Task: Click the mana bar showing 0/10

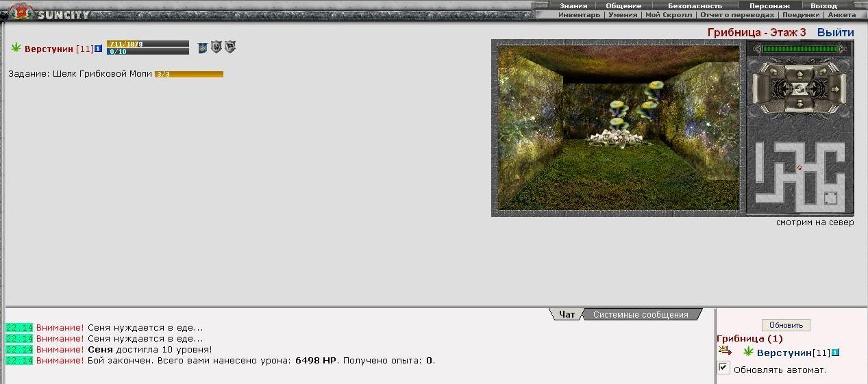Action: 148,51
